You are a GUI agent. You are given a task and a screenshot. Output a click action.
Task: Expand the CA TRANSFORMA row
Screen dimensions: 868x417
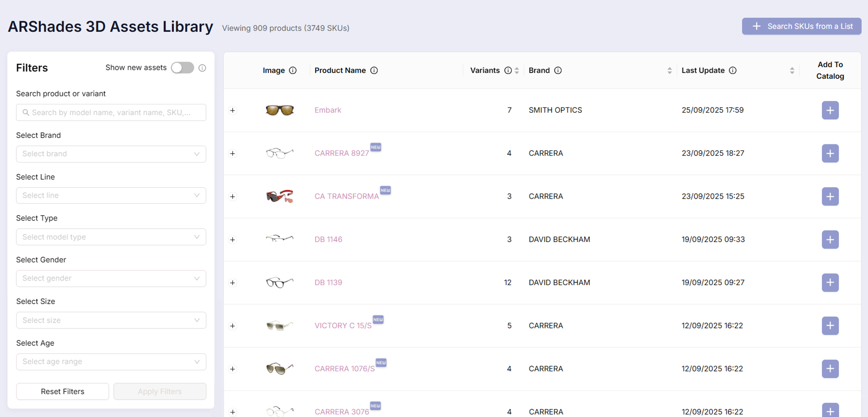pos(233,197)
